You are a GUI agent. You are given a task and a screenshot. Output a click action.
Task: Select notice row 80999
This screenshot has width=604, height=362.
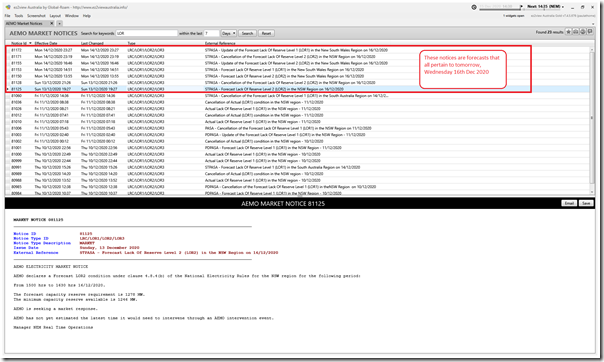pos(297,161)
